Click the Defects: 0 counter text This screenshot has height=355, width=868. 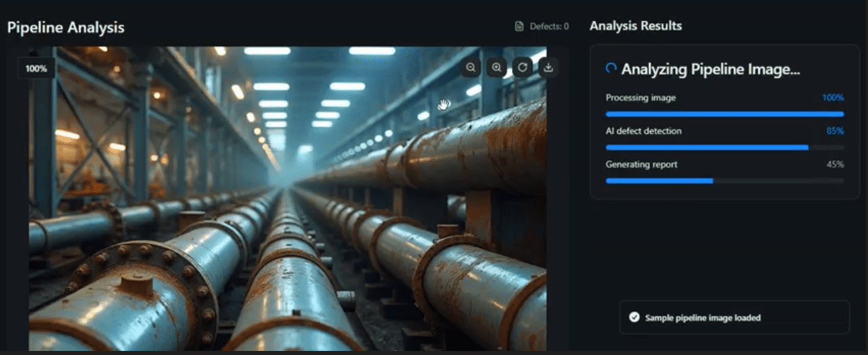tap(549, 27)
